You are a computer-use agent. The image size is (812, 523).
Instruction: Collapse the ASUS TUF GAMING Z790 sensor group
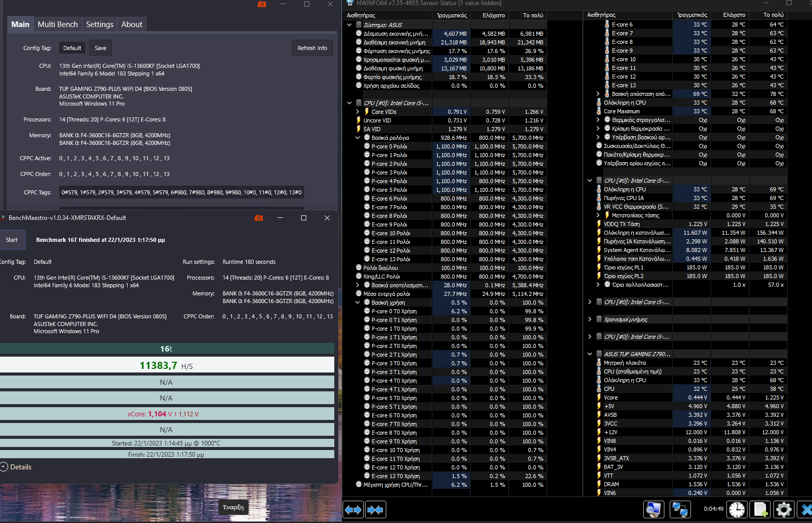589,354
